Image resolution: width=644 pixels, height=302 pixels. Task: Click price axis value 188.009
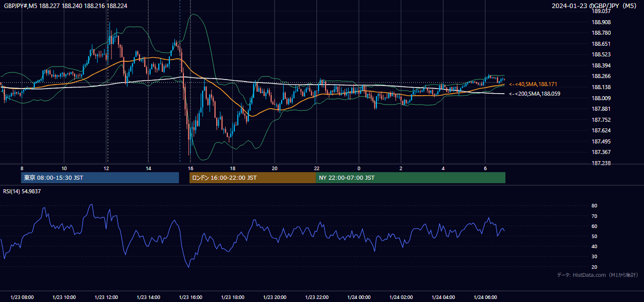point(601,98)
